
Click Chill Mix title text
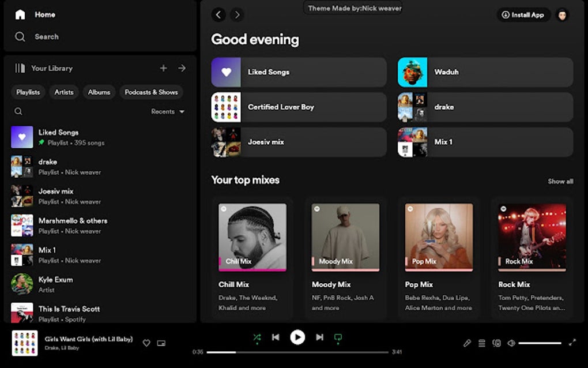point(233,285)
